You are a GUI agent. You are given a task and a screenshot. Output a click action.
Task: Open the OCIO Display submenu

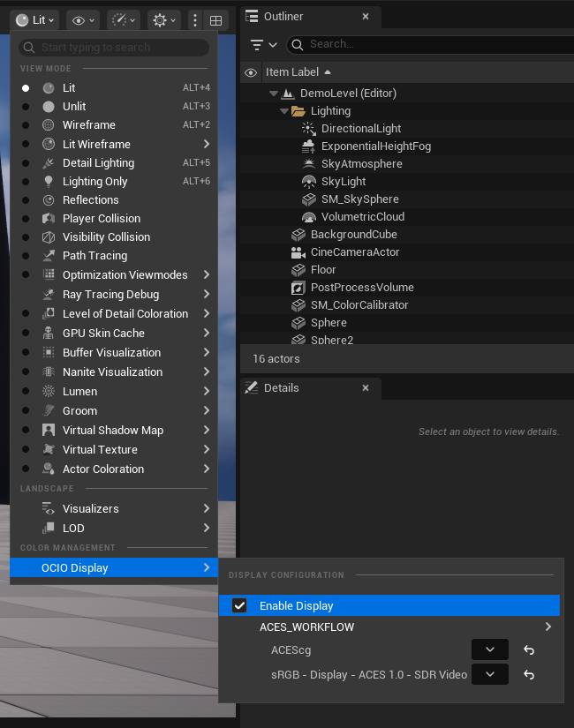pos(114,567)
